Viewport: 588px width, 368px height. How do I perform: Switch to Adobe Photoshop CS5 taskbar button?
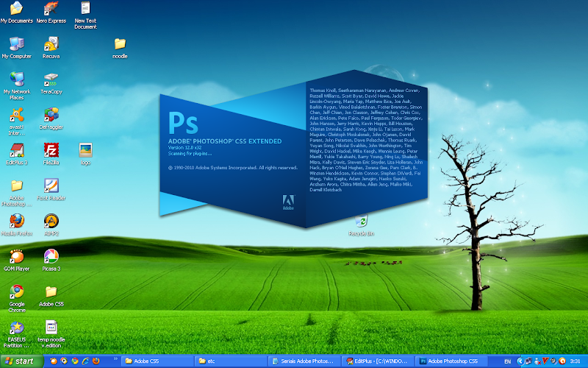(451, 361)
